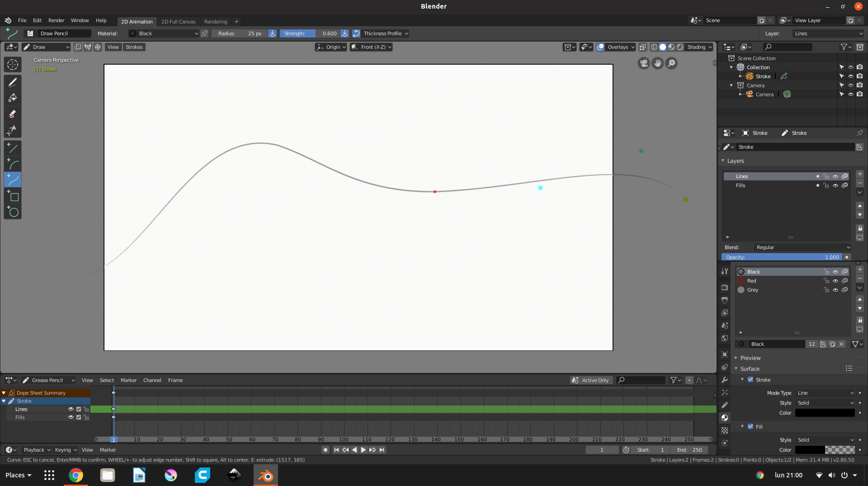Open the Layer Lines dropdown in header
This screenshot has height=486, width=868.
[828, 33]
